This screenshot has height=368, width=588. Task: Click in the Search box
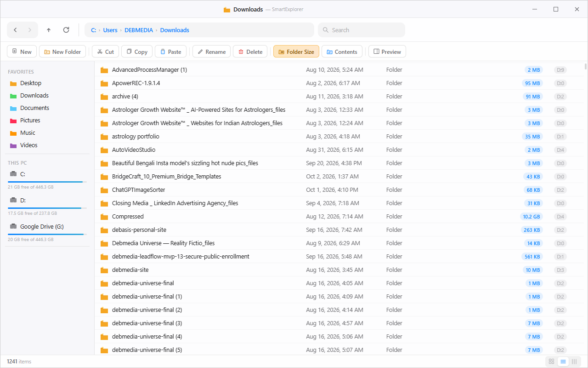pos(362,30)
